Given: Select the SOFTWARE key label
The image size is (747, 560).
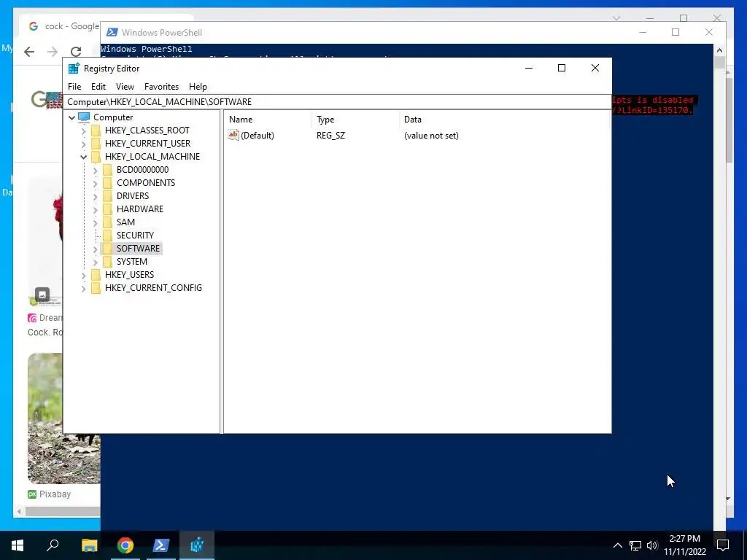Looking at the screenshot, I should 138,249.
